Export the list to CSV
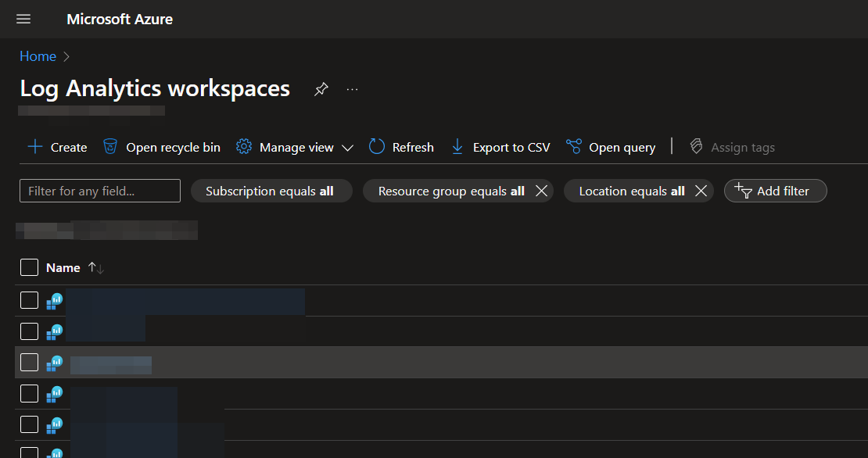Image resolution: width=868 pixels, height=458 pixels. click(x=501, y=147)
